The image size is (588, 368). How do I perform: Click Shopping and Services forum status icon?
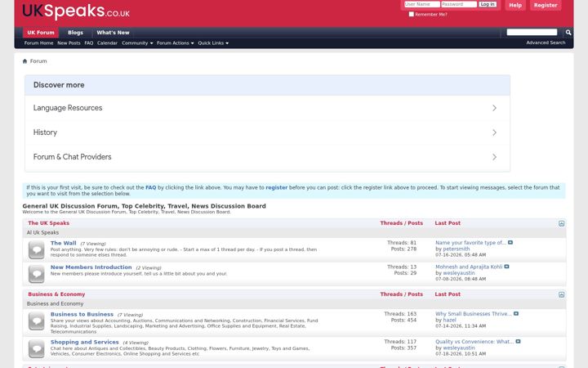37,349
